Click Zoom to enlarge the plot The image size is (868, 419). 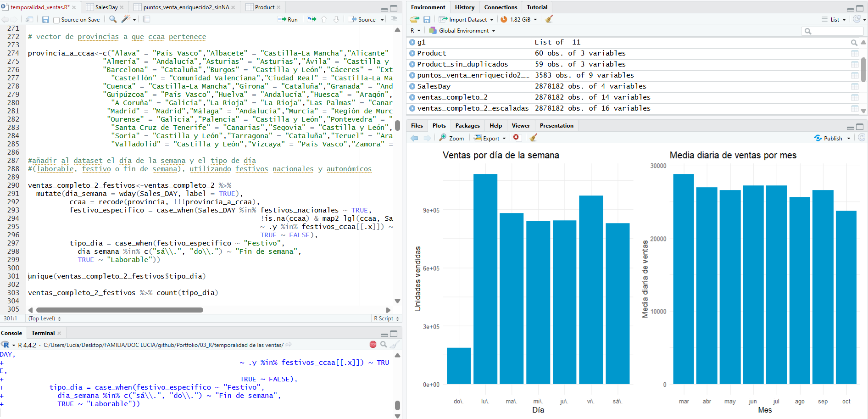[451, 138]
